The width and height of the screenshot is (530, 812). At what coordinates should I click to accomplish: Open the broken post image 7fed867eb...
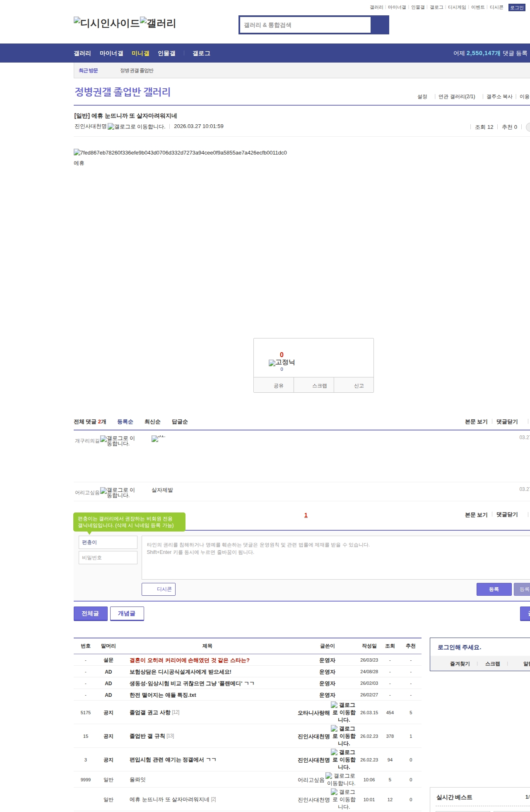(180, 153)
